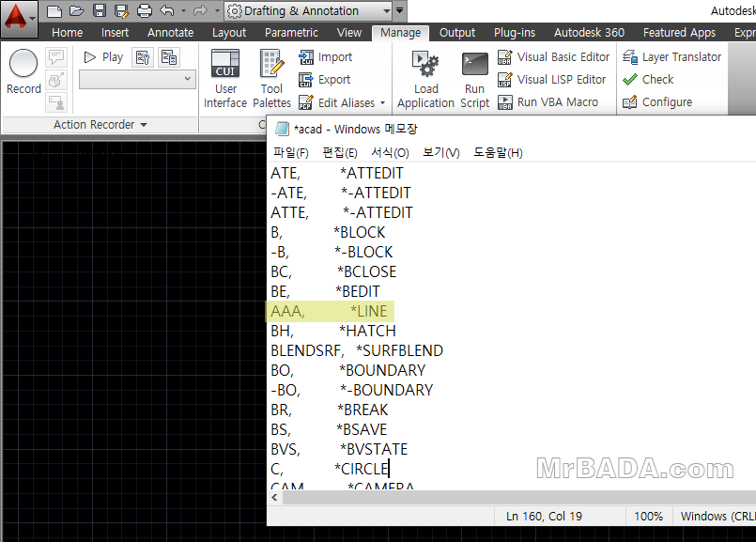Click the '*CIRCLE' text line in Notepad
The image size is (756, 542).
(x=363, y=469)
